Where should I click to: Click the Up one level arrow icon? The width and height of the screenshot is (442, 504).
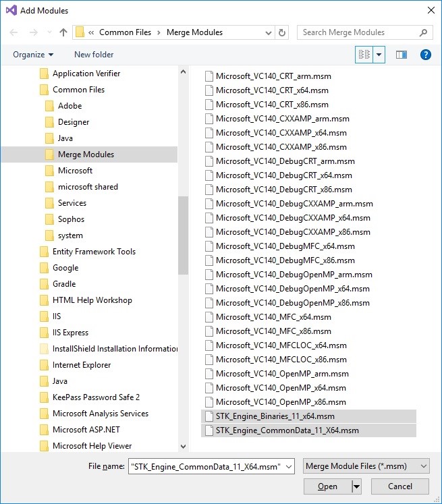pyautogui.click(x=63, y=32)
